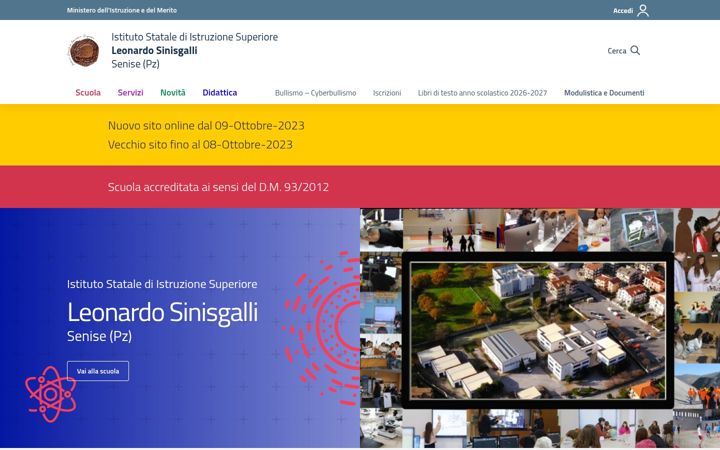Screen dimensions: 720x450
Task: Open Modulistica e Documenti link
Action: pos(604,93)
